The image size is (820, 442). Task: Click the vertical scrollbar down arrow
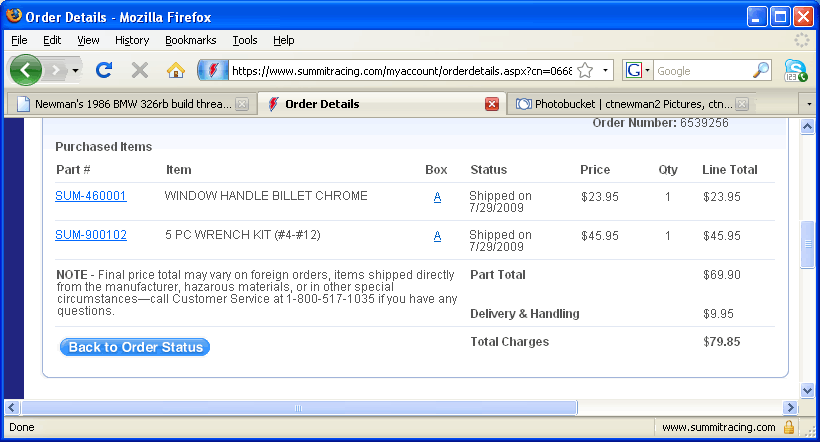tap(807, 390)
